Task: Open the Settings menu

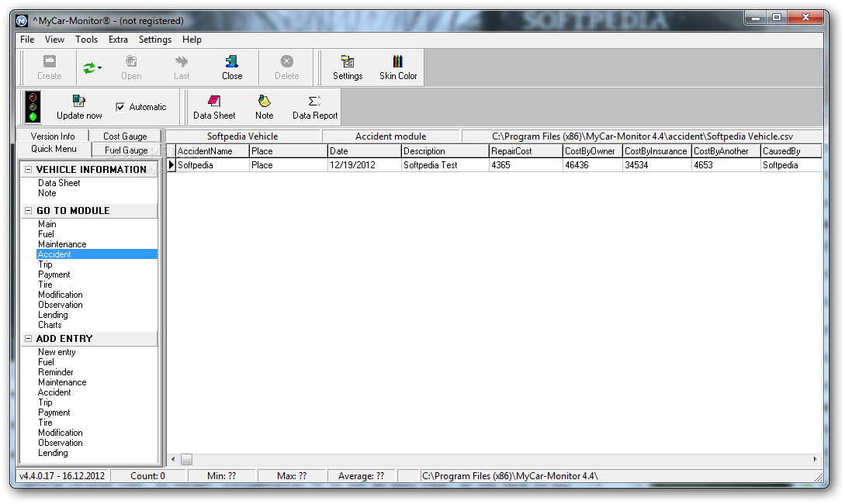Action: pyautogui.click(x=154, y=40)
